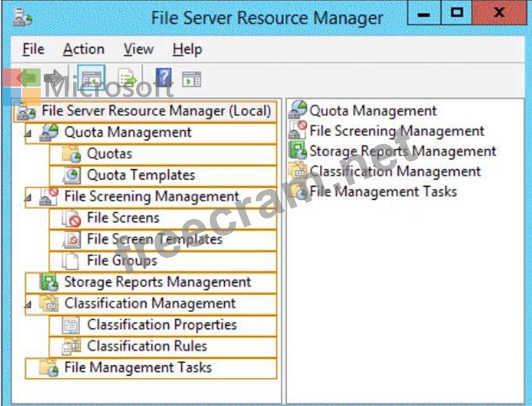Select Quota Management label in tree

pos(128,132)
